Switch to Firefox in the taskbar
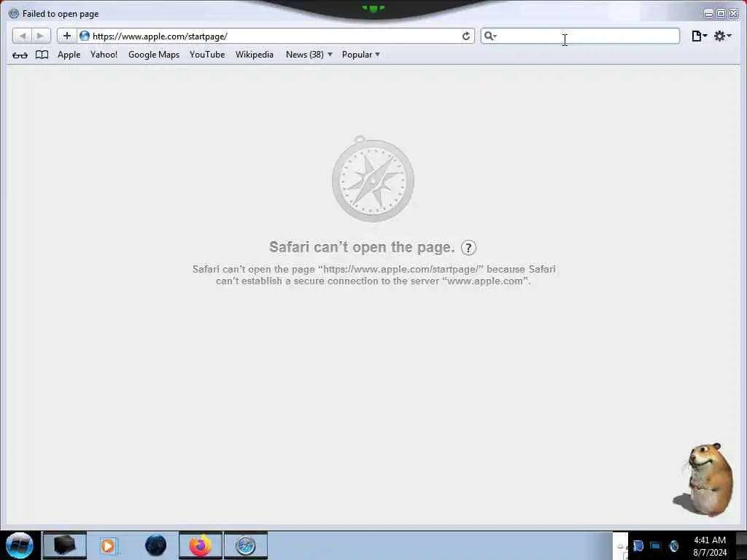747x560 pixels. coord(201,545)
